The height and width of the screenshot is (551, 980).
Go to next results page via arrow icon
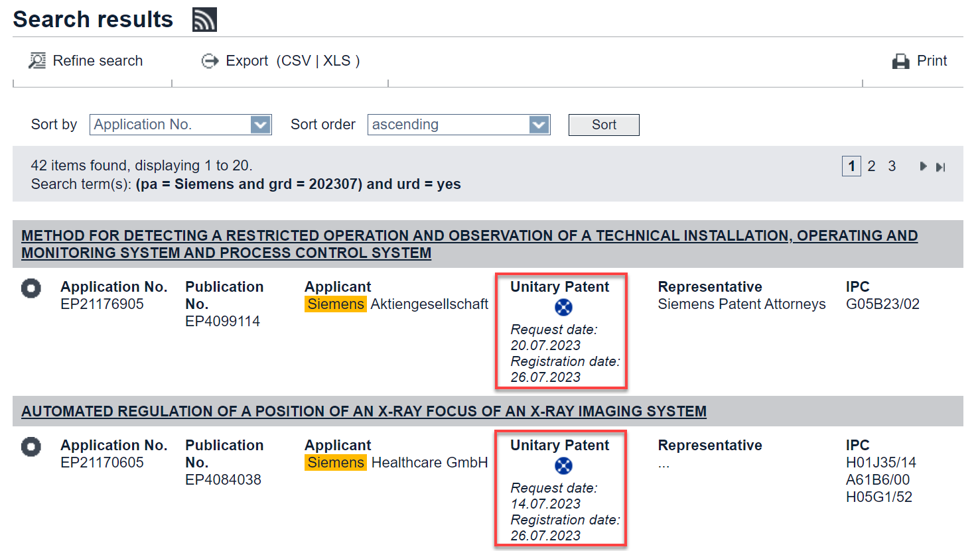tap(923, 166)
